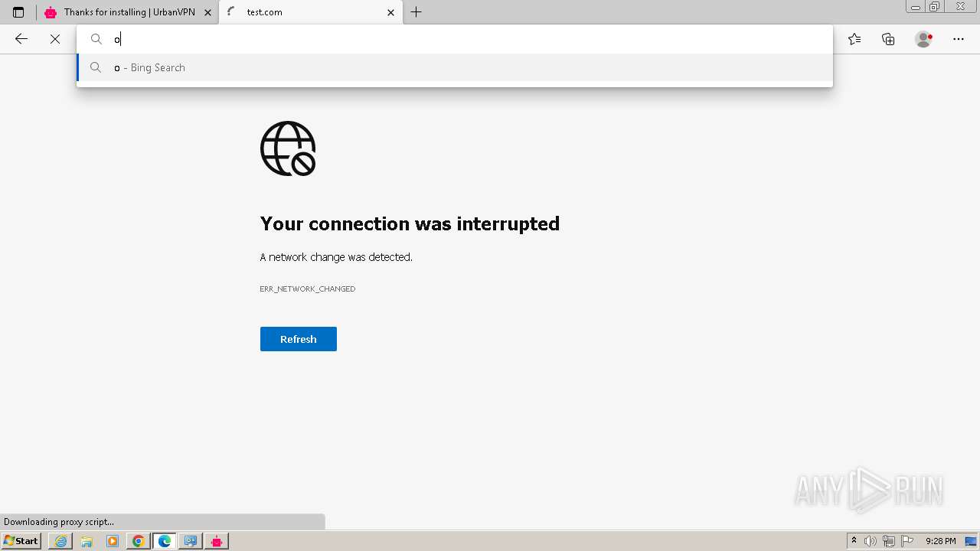Minimize the Edge browser window
The width and height of the screenshot is (980, 551).
coord(915,7)
